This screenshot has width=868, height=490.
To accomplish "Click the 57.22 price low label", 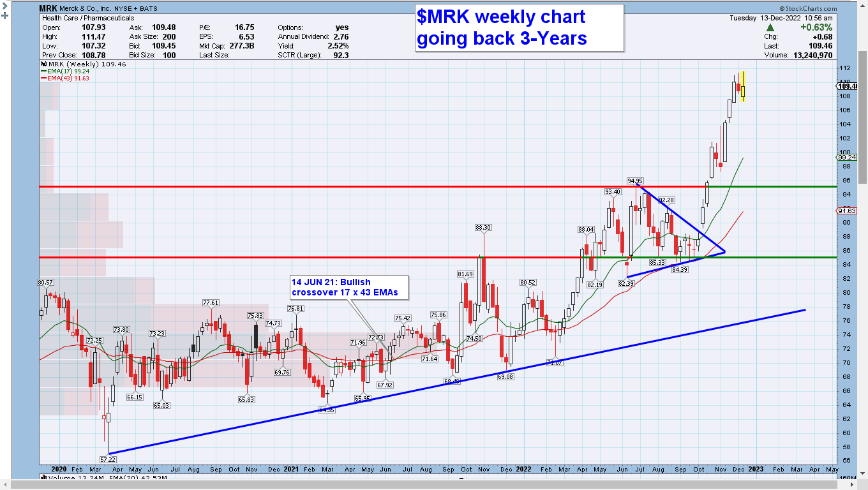I will (x=109, y=459).
